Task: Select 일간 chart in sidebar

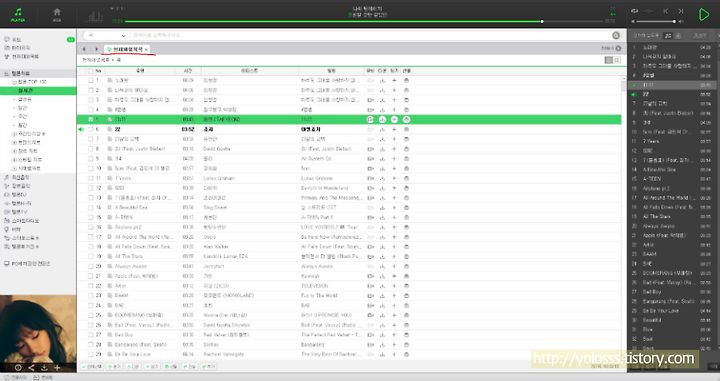Action: tap(22, 108)
